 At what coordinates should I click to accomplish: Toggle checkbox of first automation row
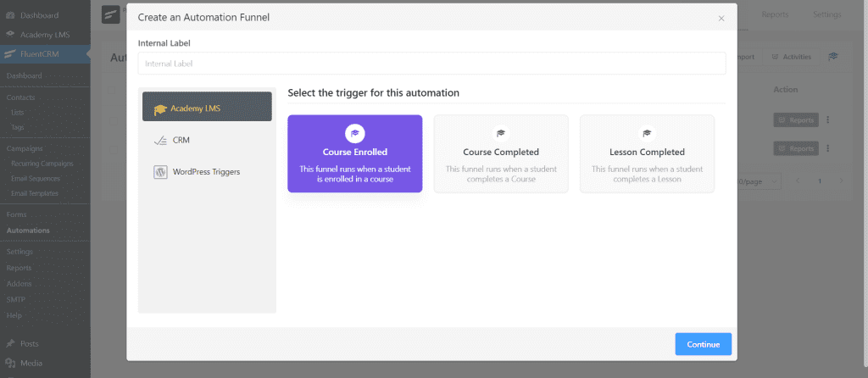pos(113,120)
